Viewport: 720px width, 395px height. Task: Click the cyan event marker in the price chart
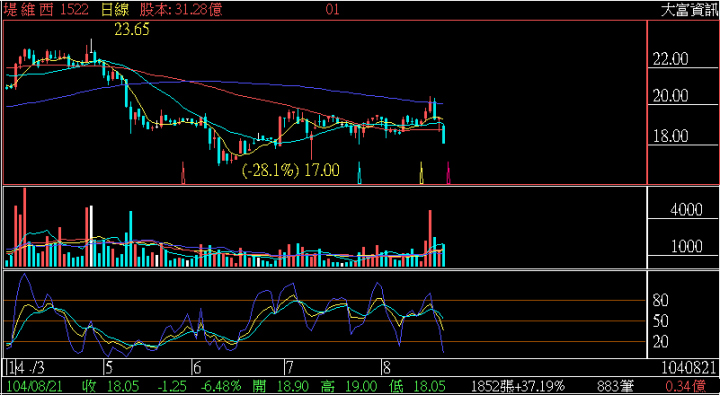click(x=360, y=173)
